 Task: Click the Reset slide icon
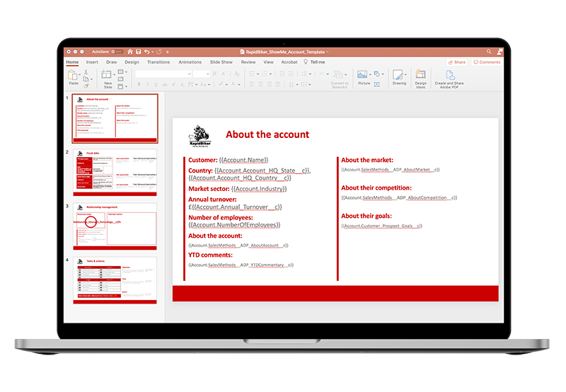click(120, 79)
